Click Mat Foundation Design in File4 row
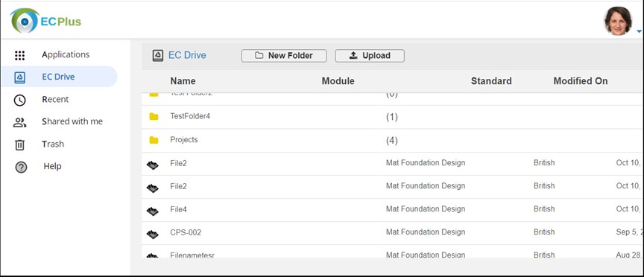 tap(426, 209)
